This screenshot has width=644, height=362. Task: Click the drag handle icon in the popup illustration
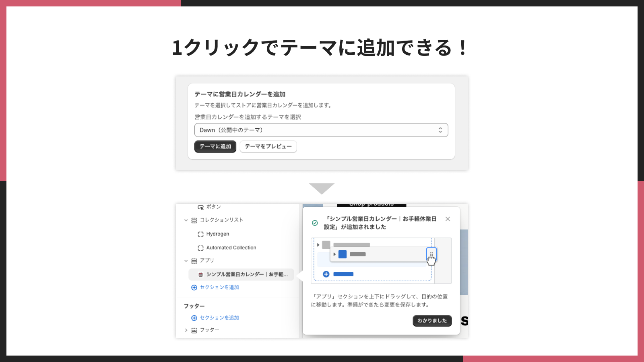tap(431, 255)
